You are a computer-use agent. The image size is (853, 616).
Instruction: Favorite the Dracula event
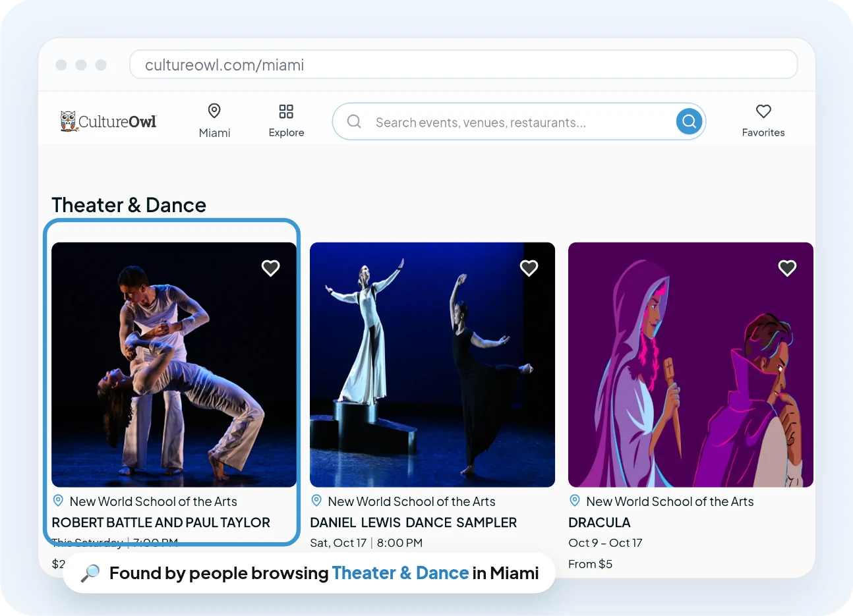click(788, 268)
